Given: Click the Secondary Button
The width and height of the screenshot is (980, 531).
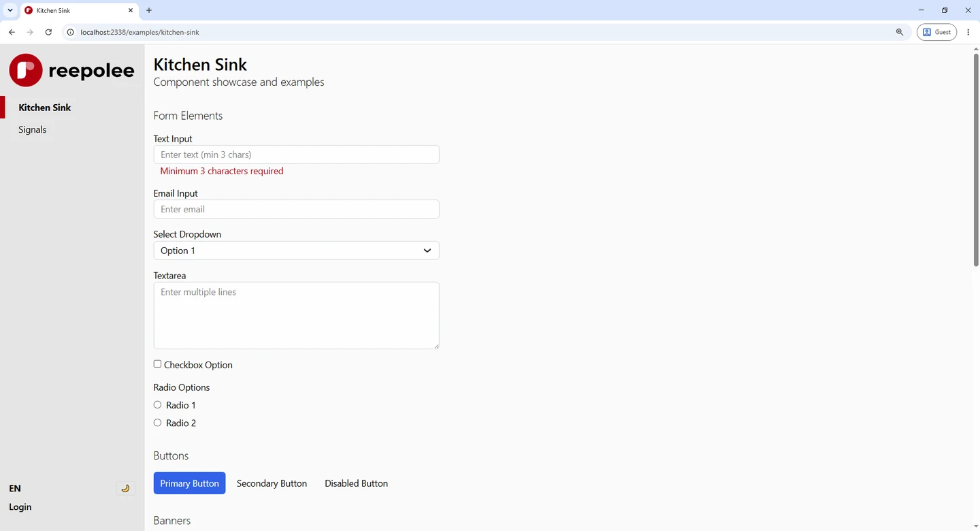Looking at the screenshot, I should [272, 483].
